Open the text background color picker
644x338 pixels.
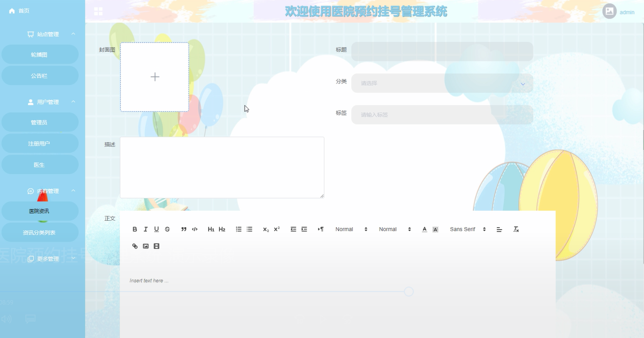(435, 229)
